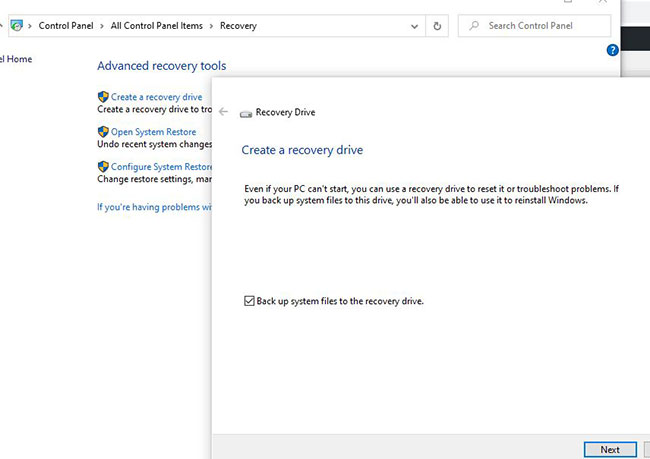This screenshot has height=459, width=650.
Task: Open the If you're having problems link
Action: tap(154, 207)
